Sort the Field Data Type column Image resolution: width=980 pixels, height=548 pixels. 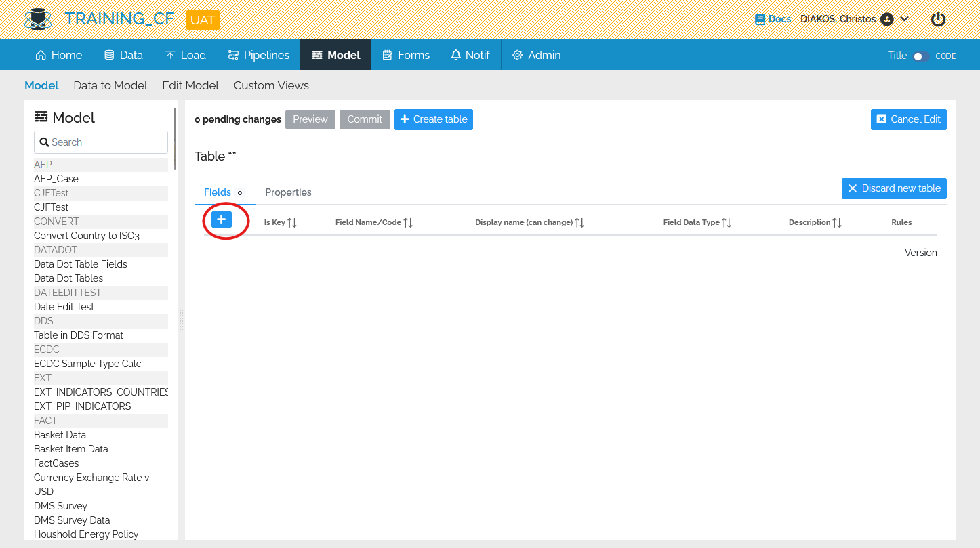pyautogui.click(x=726, y=222)
